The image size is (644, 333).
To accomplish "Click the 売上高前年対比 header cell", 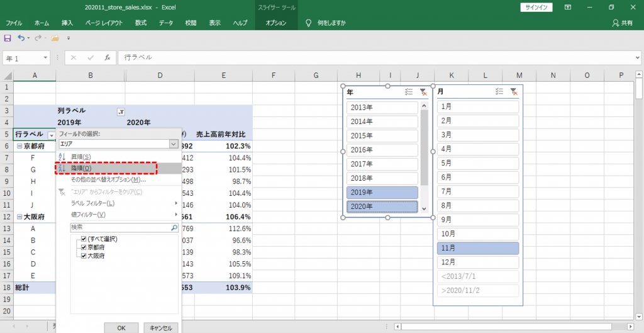I will click(223, 135).
